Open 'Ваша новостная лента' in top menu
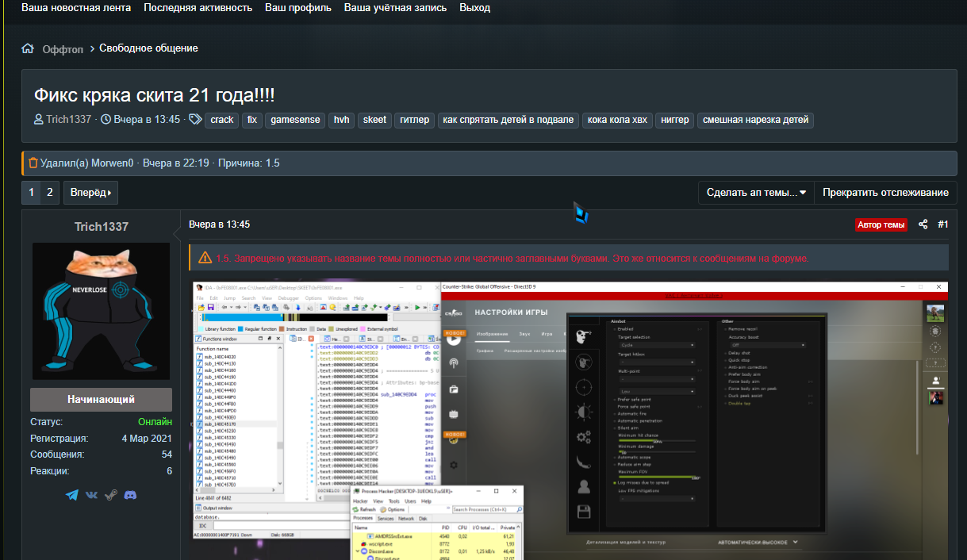Viewport: 967px width, 560px height. [x=76, y=8]
